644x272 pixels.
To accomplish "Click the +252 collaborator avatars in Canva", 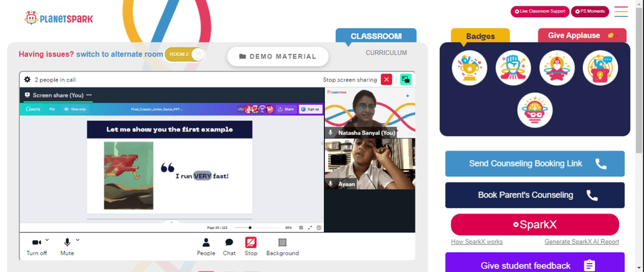I will 256,109.
